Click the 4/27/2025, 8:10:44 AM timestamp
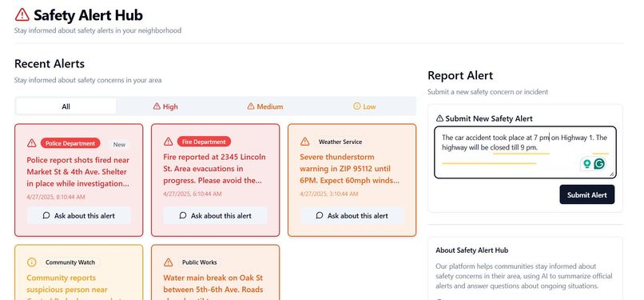This screenshot has height=300, width=644. tap(56, 197)
